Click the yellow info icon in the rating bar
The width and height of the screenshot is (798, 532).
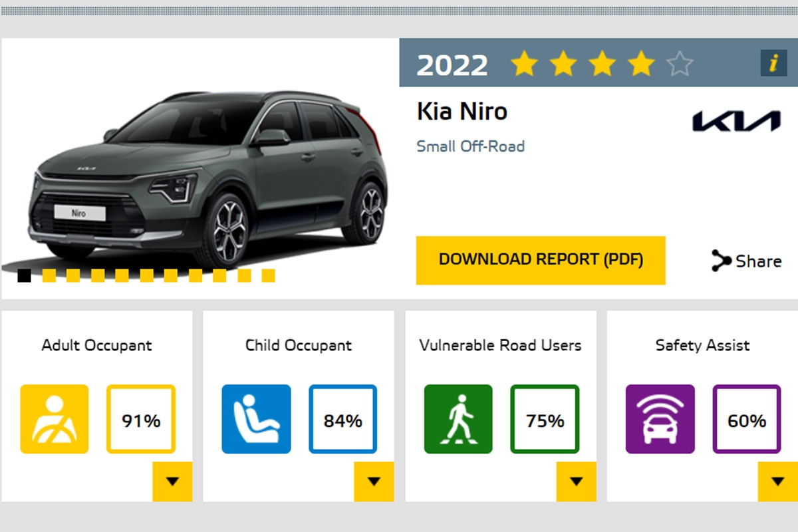773,63
